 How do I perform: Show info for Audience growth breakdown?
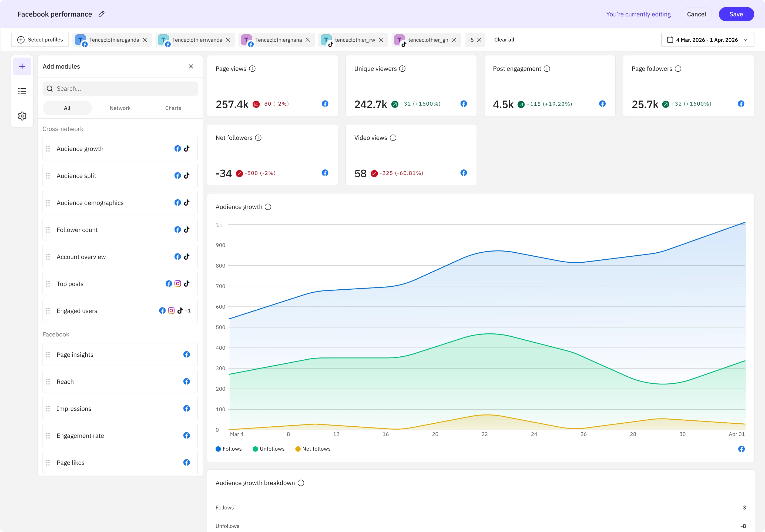point(301,483)
